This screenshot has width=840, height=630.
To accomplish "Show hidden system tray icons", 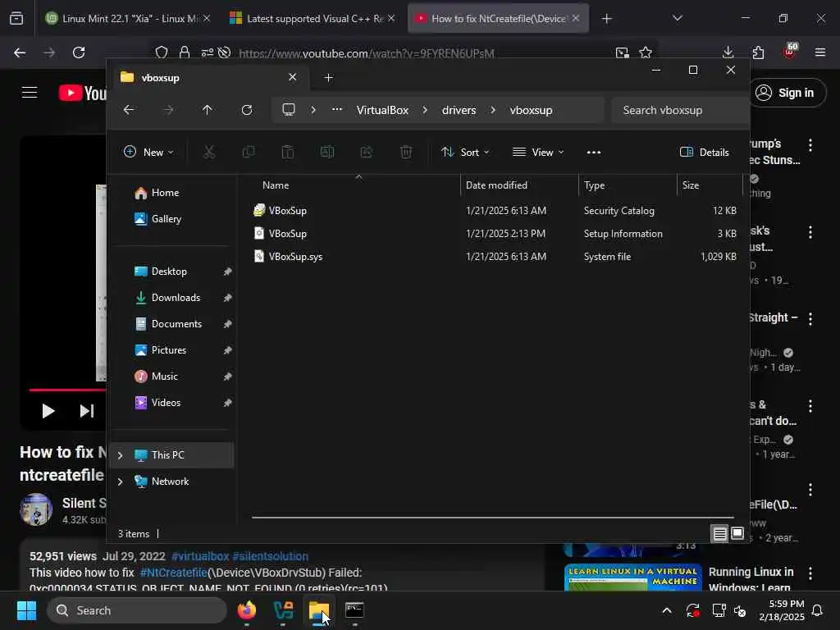I will click(667, 610).
